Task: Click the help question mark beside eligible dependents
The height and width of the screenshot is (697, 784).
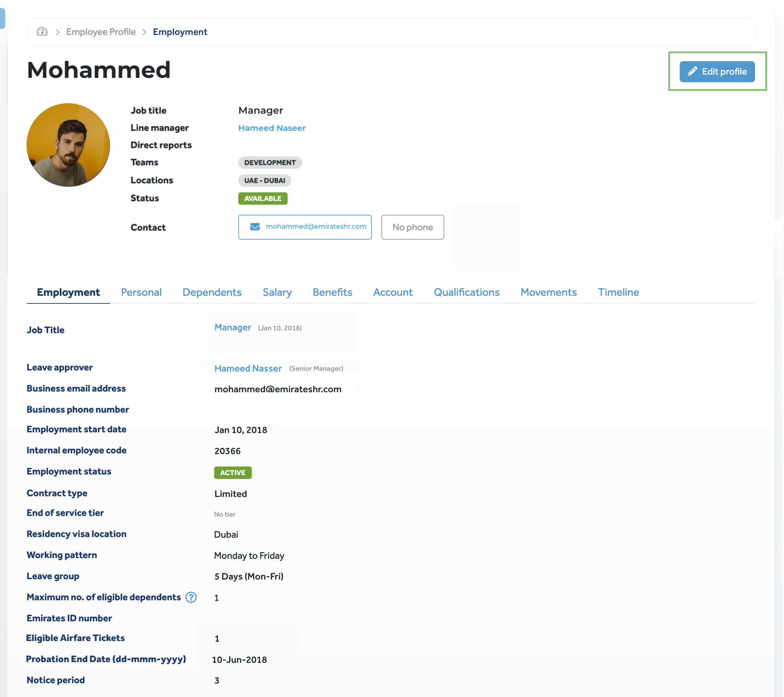Action: [x=191, y=597]
